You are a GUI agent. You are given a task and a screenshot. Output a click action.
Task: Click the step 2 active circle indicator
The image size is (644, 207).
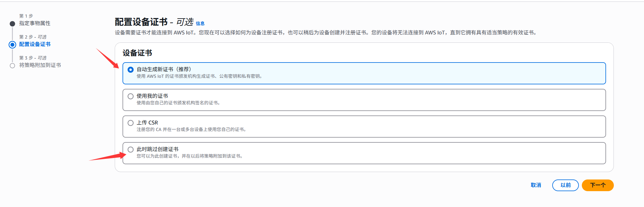[x=12, y=45]
